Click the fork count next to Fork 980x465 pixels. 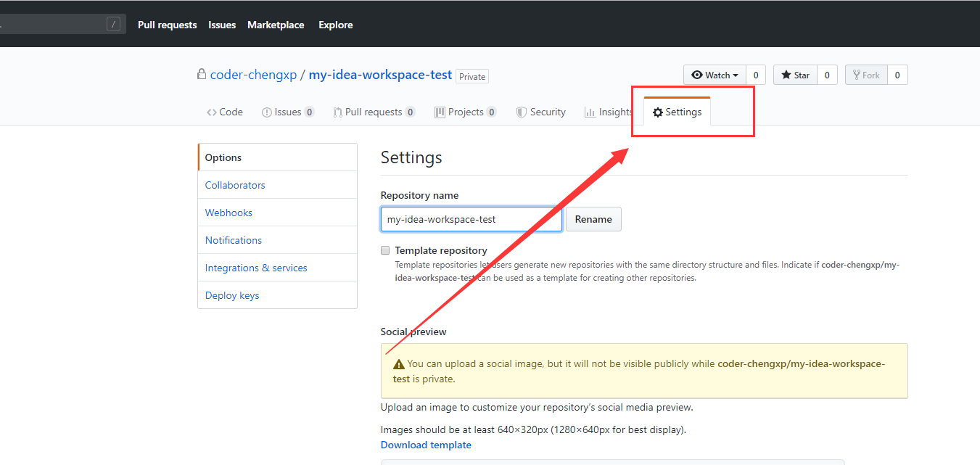pos(897,75)
